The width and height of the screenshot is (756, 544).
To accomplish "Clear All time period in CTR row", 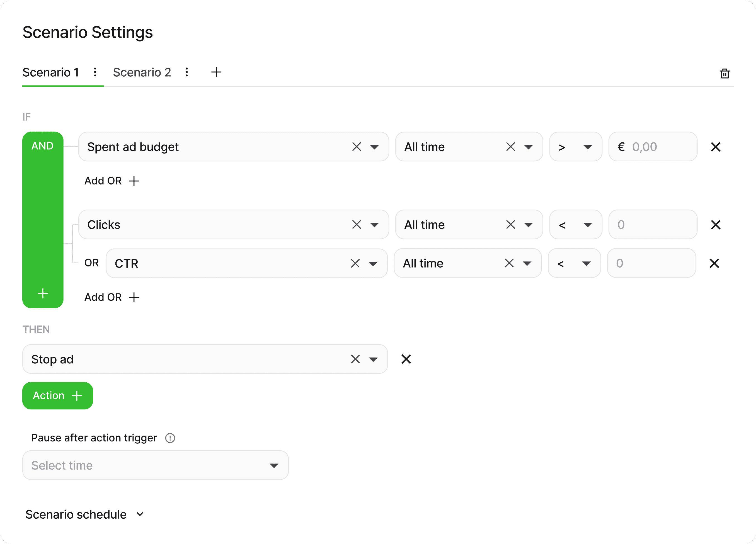I will 509,263.
